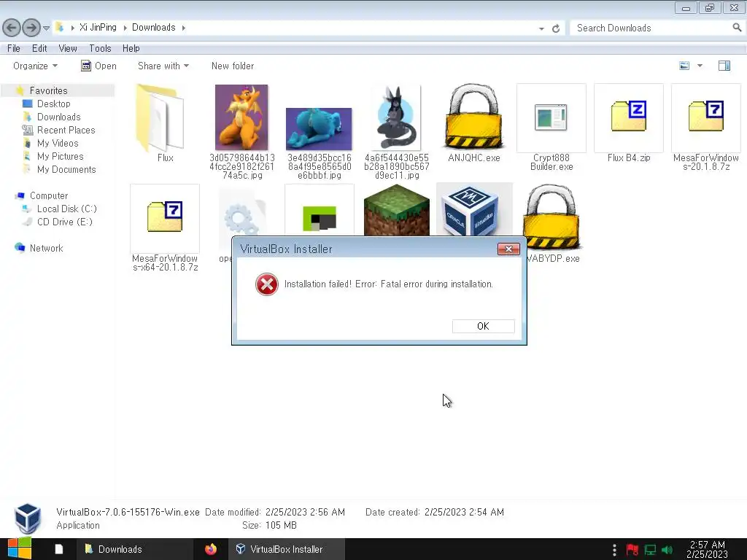Select the MesaForWindows-x64-20.1.8.7z archive icon
The width and height of the screenshot is (747, 560).
165,217
